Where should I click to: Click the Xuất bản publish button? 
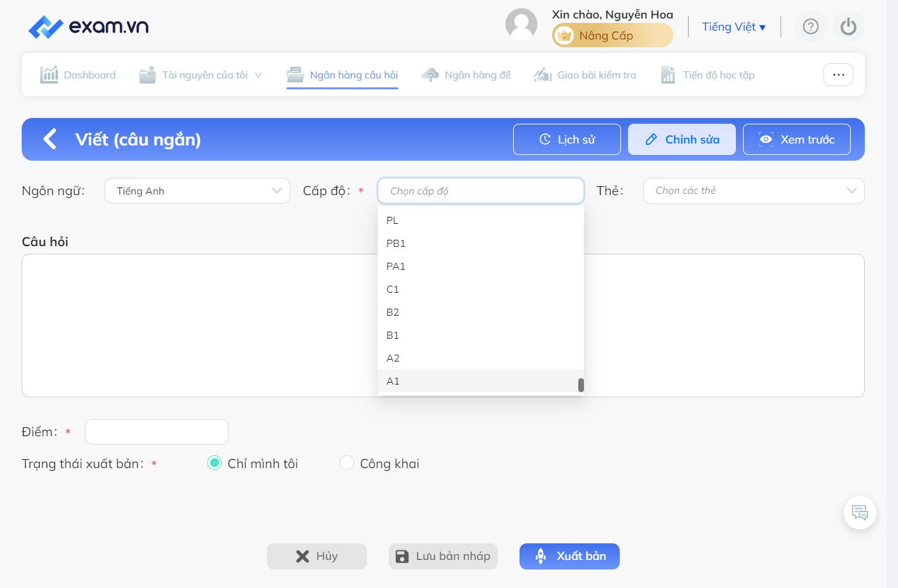click(x=569, y=556)
